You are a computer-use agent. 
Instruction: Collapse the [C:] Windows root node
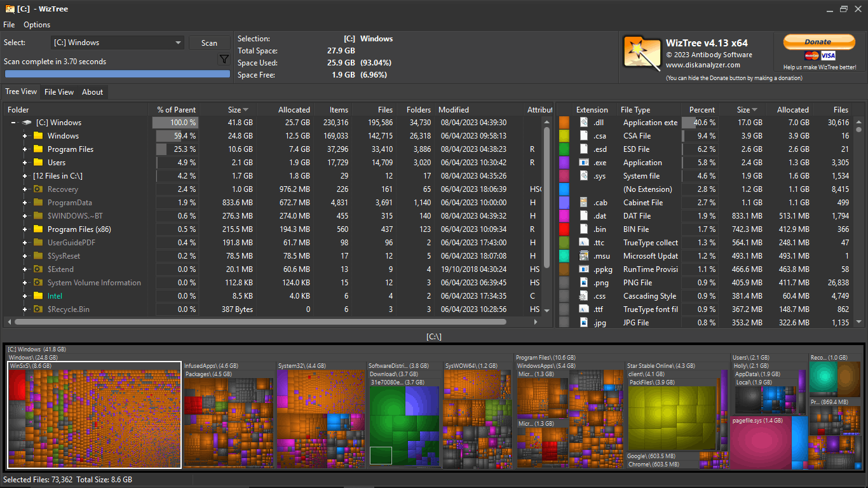(13, 123)
